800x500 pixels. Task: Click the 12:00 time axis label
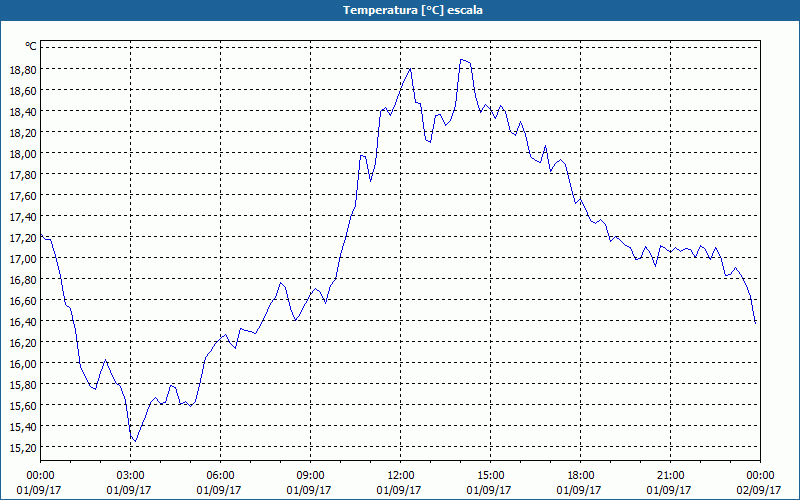coord(401,476)
